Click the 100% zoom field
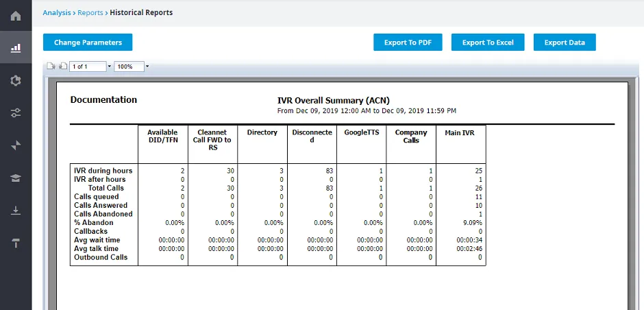 (129, 67)
